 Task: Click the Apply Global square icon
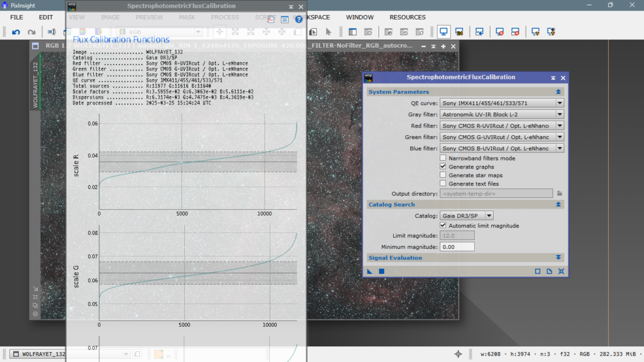tap(382, 271)
